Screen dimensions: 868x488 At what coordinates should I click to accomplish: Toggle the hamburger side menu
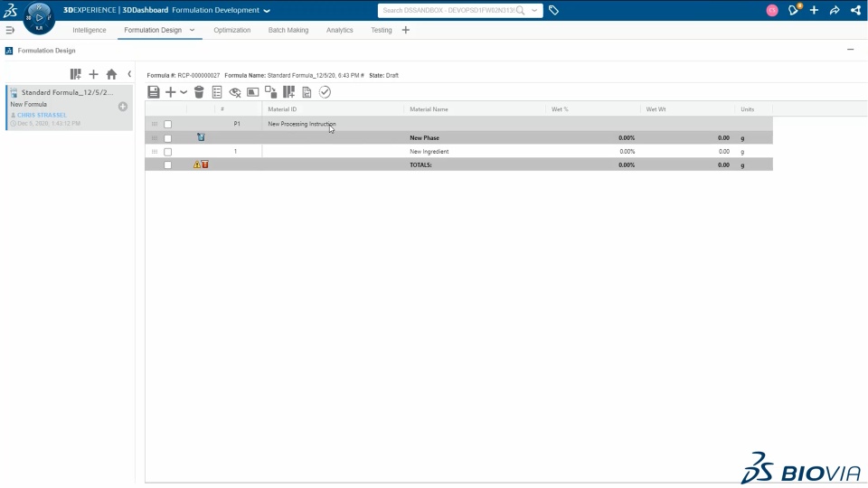point(9,30)
